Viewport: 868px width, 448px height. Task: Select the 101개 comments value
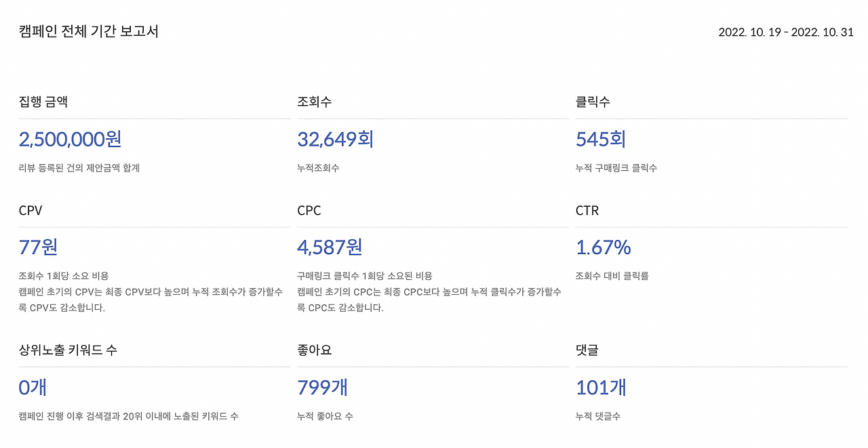pos(601,388)
